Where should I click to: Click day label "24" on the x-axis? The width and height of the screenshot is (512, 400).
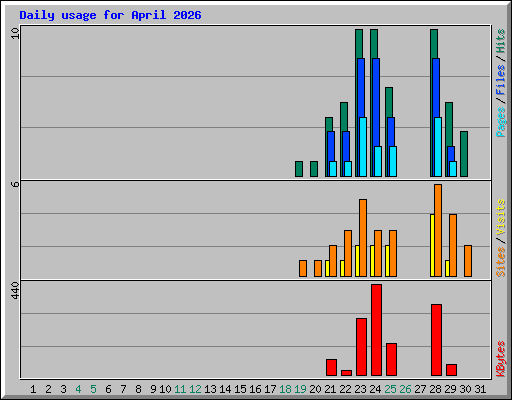[375, 389]
